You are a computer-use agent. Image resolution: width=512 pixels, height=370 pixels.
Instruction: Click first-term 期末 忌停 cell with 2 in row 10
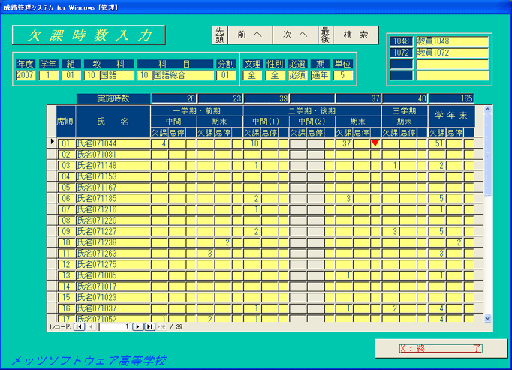point(223,243)
